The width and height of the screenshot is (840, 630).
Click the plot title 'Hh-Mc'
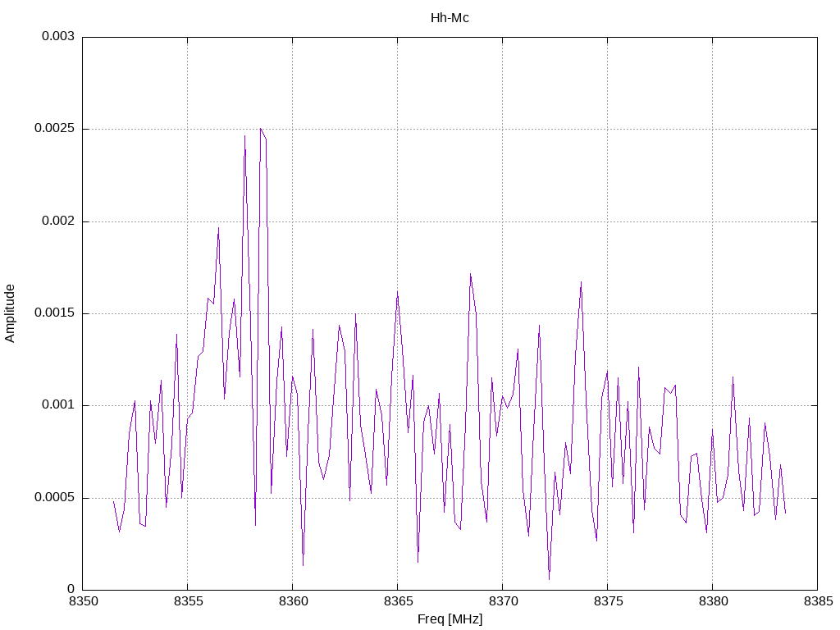[450, 18]
